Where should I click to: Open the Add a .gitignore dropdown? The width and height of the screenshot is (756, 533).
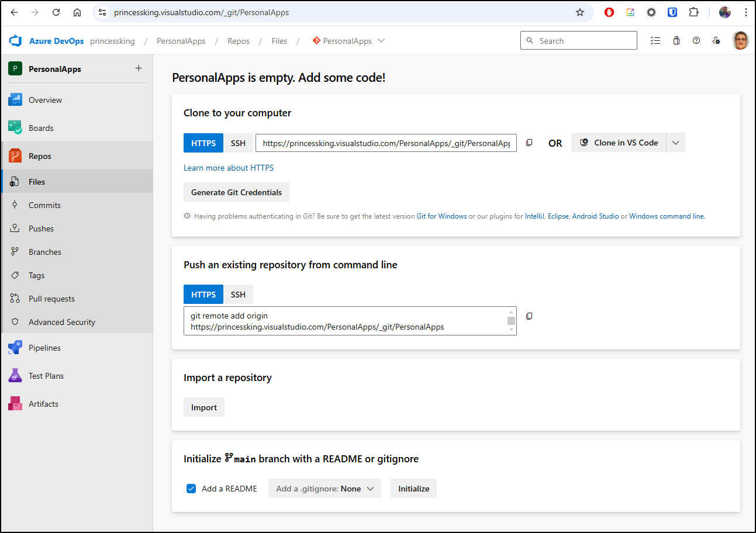pos(325,489)
